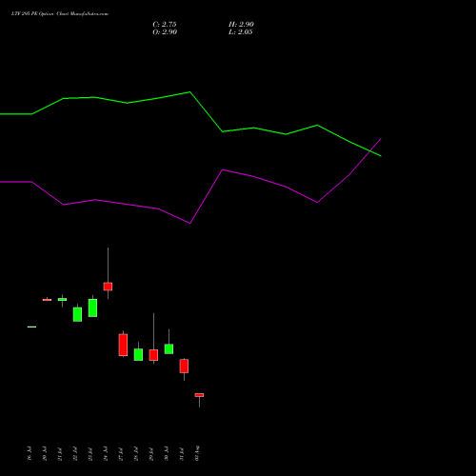This screenshot has width=476, height=476.
Task: Click the '29 Jul' date axis label
Action: click(x=151, y=453)
